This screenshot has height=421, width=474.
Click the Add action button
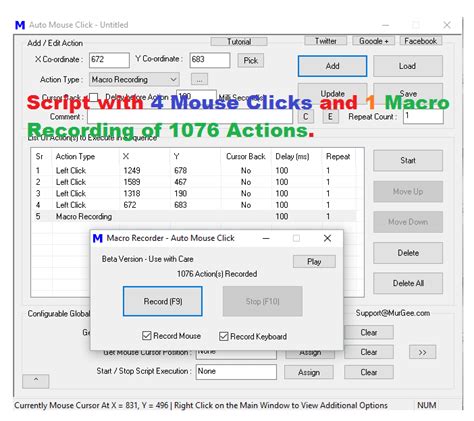click(x=332, y=66)
